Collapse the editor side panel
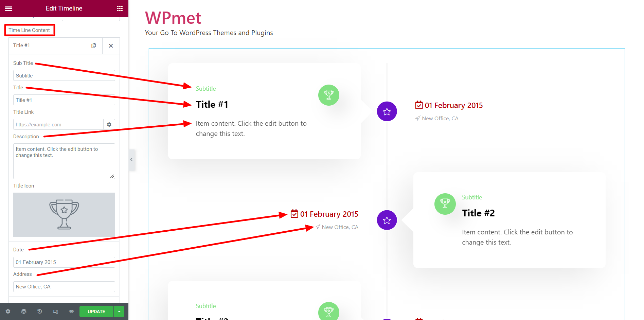644x320 pixels. point(131,160)
